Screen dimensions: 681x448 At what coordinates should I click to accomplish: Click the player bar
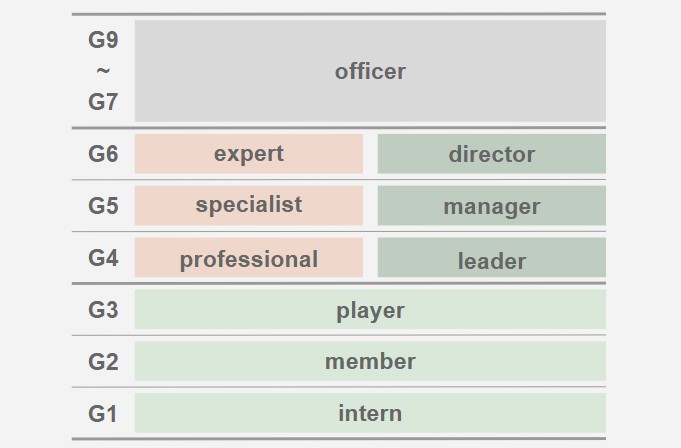click(x=370, y=309)
